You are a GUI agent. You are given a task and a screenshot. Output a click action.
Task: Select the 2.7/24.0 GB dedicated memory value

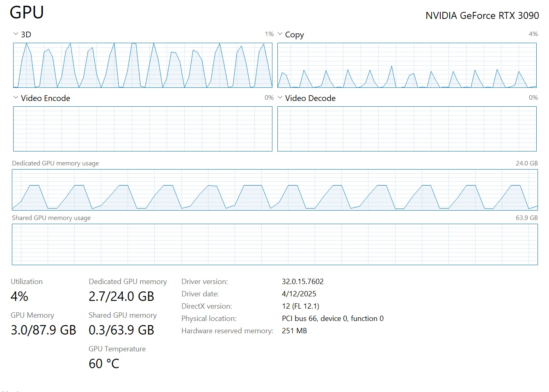click(x=121, y=296)
